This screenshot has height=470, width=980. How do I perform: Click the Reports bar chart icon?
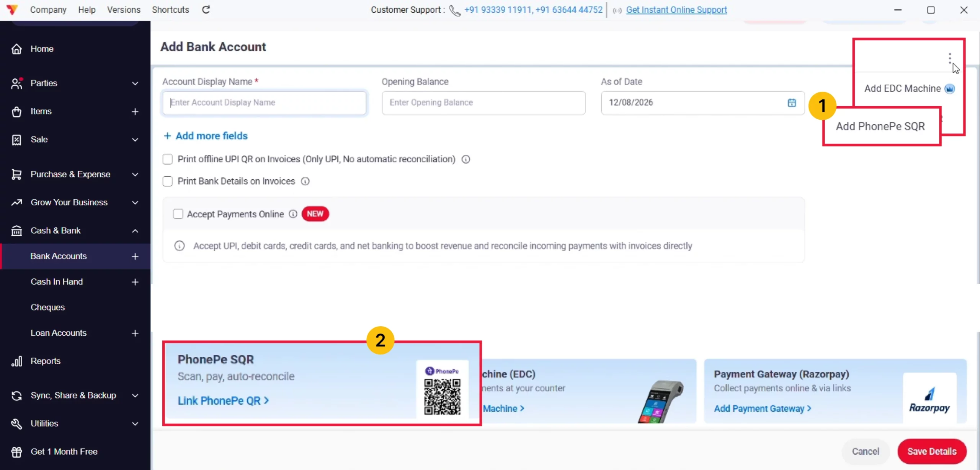[16, 361]
